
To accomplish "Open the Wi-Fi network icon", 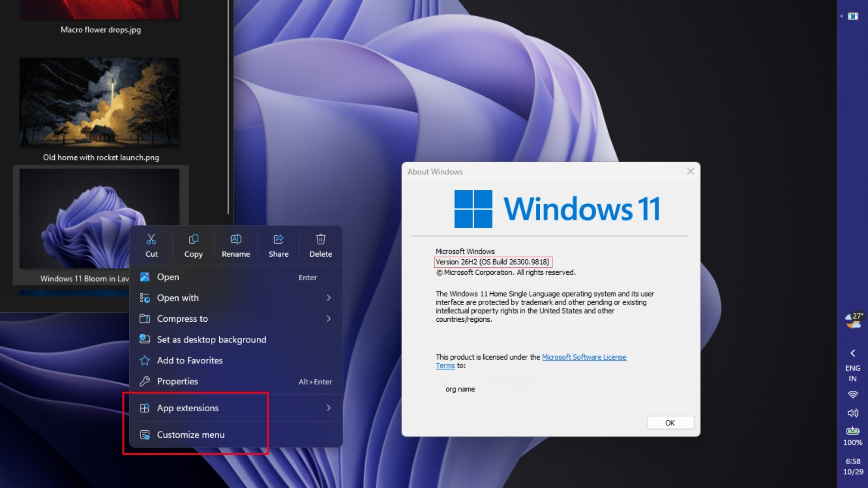I will pyautogui.click(x=853, y=394).
